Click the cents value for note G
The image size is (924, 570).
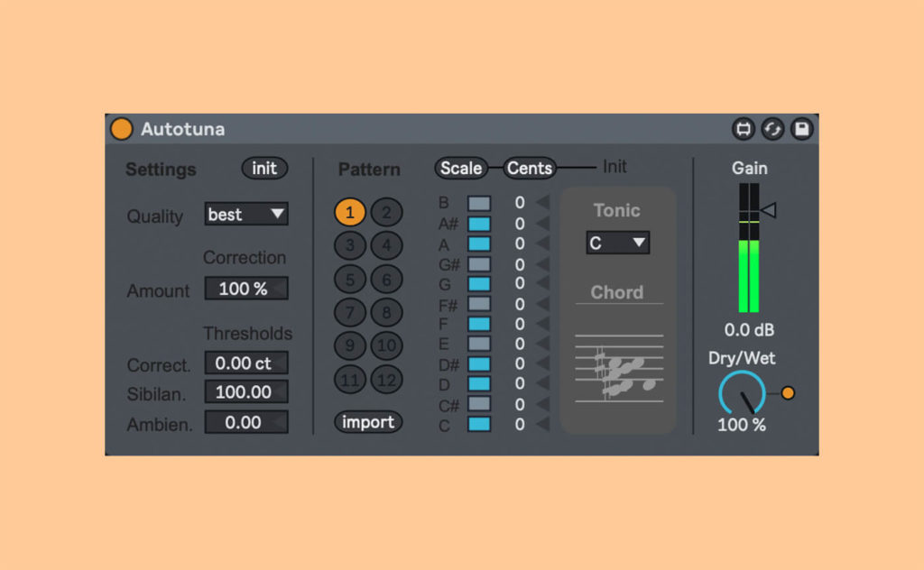click(x=520, y=283)
